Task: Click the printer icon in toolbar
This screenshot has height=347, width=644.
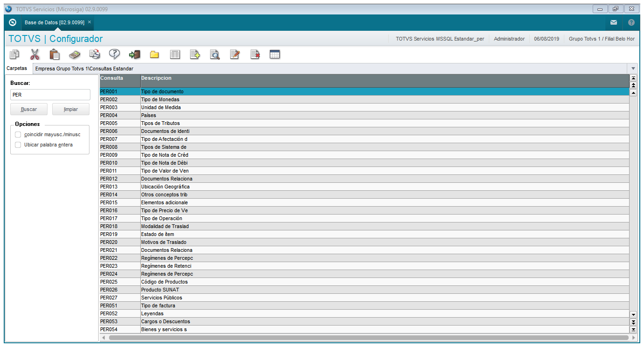Action: tap(95, 55)
